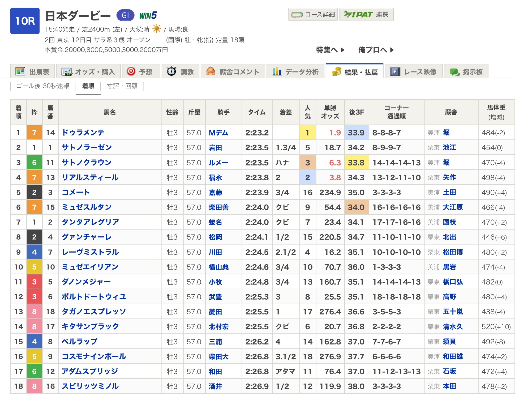Open trainer 矢作 page
This screenshot has width=532, height=408.
(449, 177)
